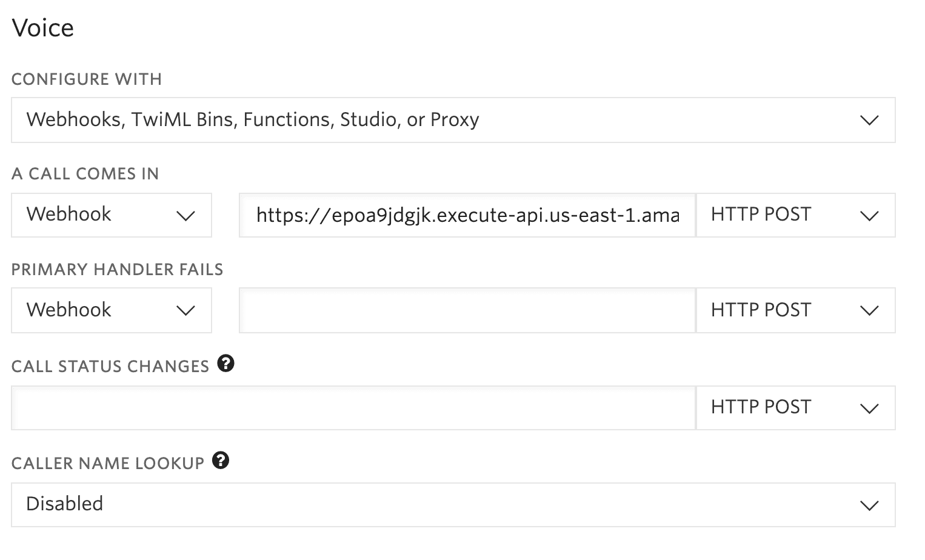This screenshot has width=925, height=560.
Task: Click the chevron arrow beside Disabled
Action: coord(869,505)
